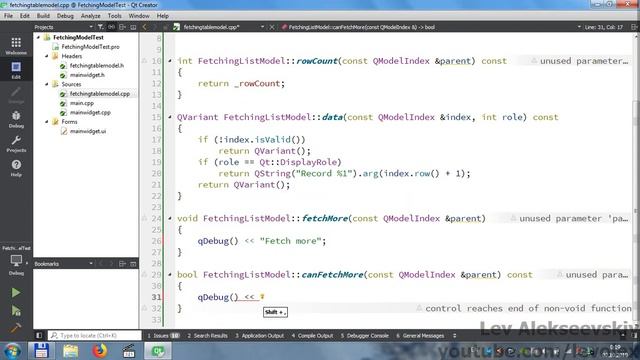Viewport: 640px width, 360px height.
Task: Close the Projects side pane
Action: pyautogui.click(x=133, y=27)
